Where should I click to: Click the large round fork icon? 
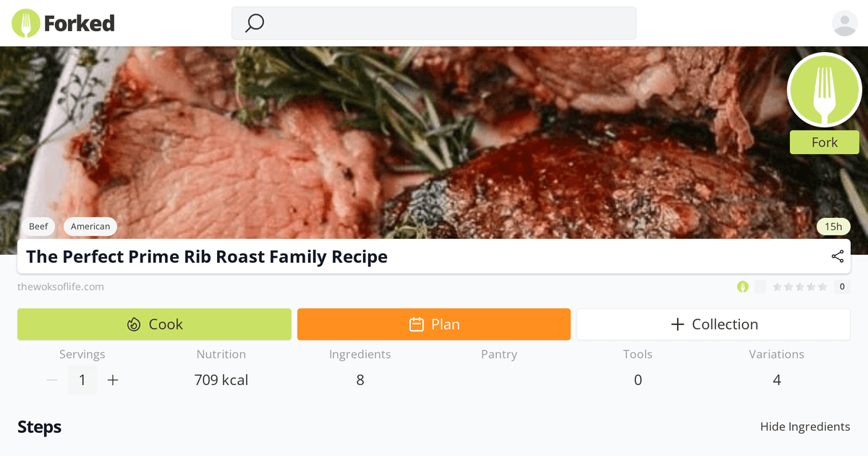pyautogui.click(x=824, y=90)
